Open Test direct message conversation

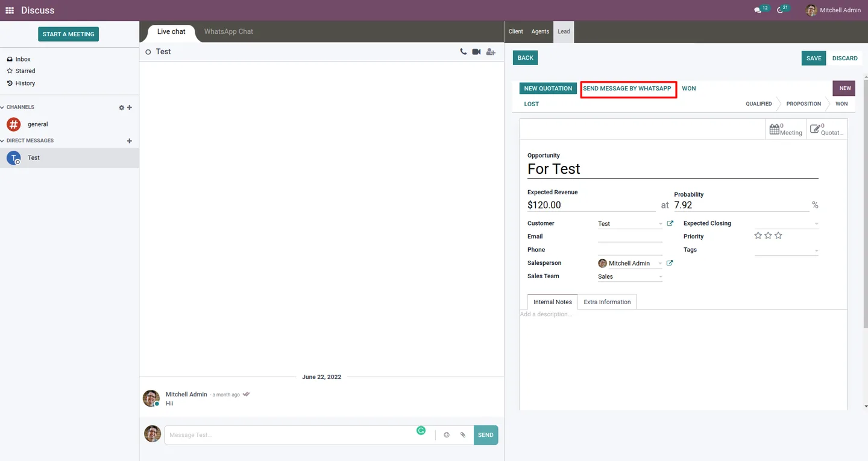pos(69,158)
